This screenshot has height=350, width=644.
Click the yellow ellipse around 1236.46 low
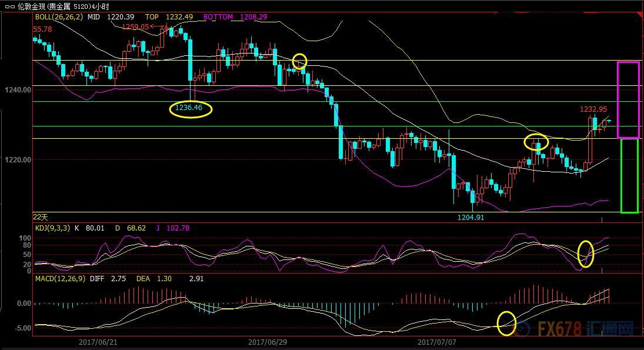pyautogui.click(x=191, y=108)
